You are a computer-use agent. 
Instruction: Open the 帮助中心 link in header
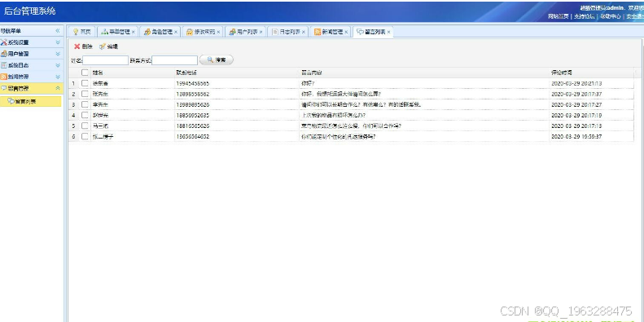tap(610, 16)
